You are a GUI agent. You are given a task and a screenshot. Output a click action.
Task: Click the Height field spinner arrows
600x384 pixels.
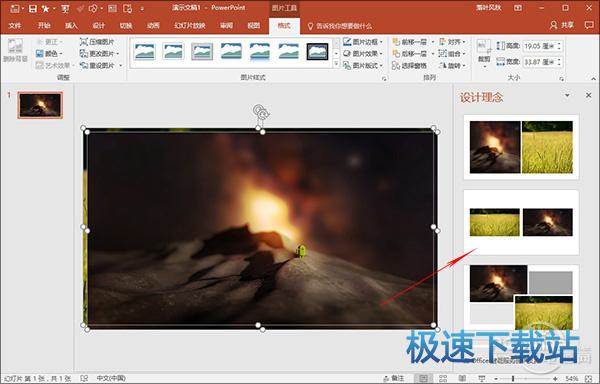click(559, 46)
